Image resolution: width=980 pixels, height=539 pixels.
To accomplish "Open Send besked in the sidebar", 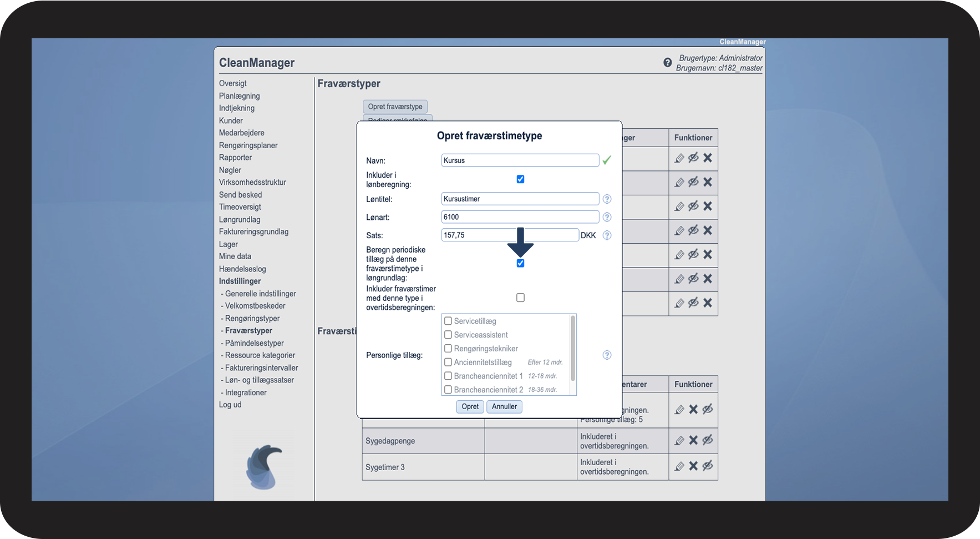I will click(240, 195).
